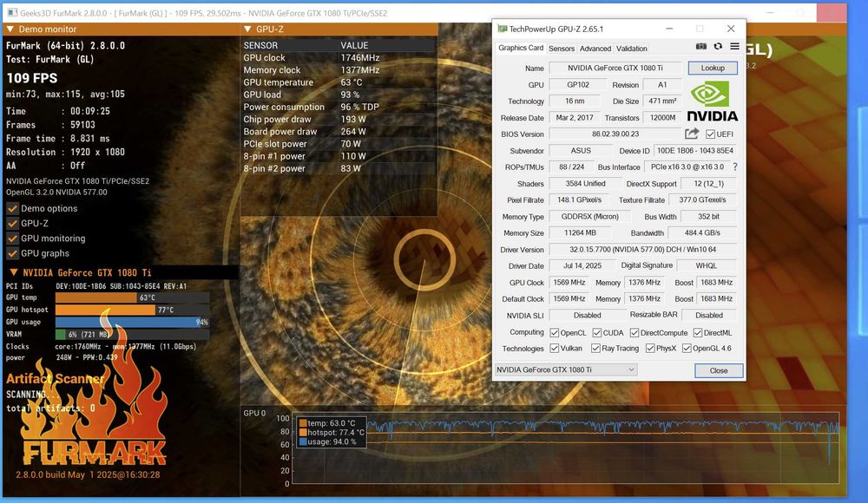Disable the GPU graphs checkbox
Image resolution: width=868 pixels, height=503 pixels.
[12, 253]
